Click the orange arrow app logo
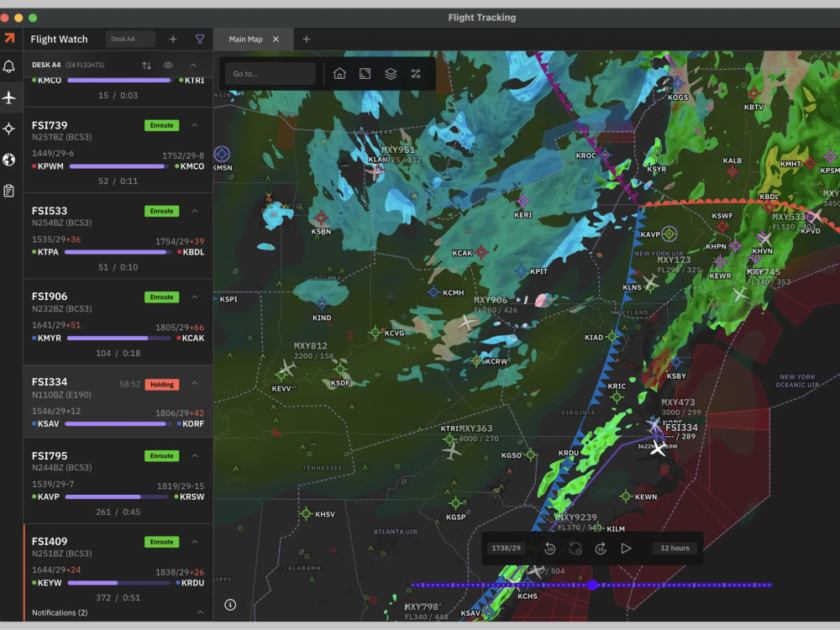840x630 pixels. 9,38
